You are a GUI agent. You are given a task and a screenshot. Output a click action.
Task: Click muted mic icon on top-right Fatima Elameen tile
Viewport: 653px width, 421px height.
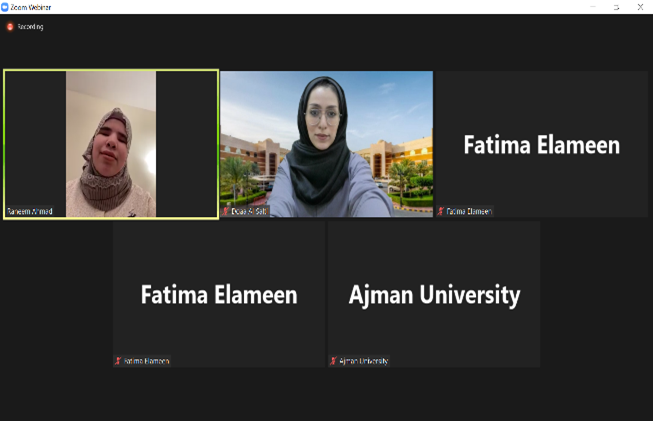[x=441, y=211]
